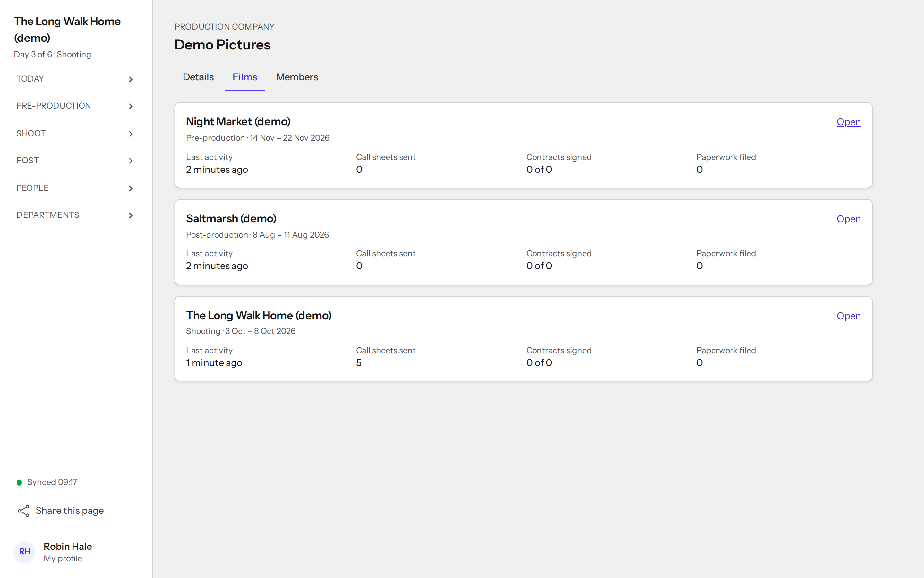Open the Saltmarsh (demo) film
The image size is (924, 578).
coord(848,219)
